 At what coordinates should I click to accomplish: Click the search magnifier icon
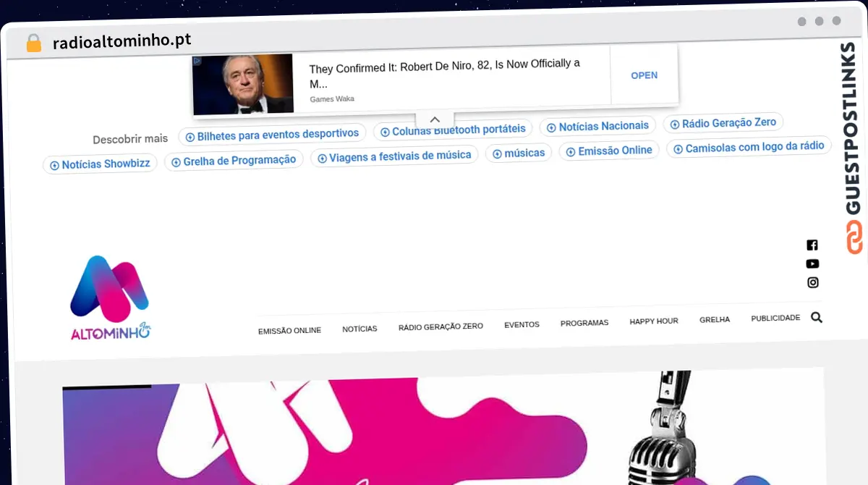tap(817, 317)
